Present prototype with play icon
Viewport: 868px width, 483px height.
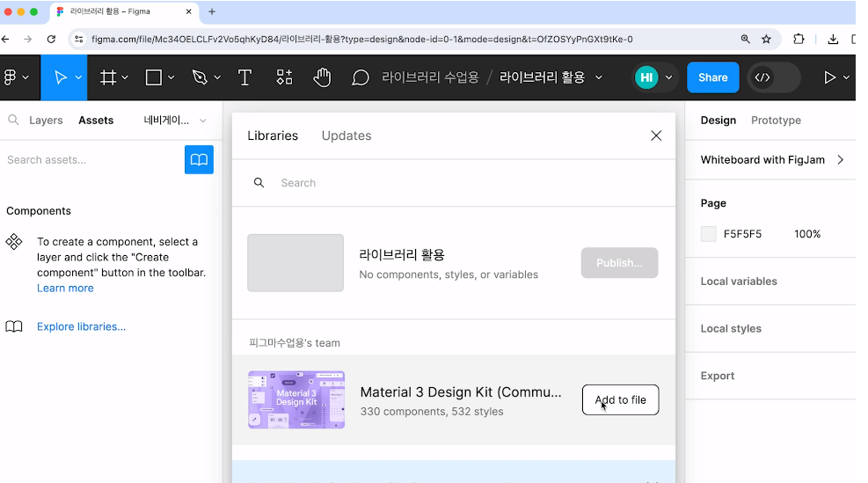pos(829,77)
